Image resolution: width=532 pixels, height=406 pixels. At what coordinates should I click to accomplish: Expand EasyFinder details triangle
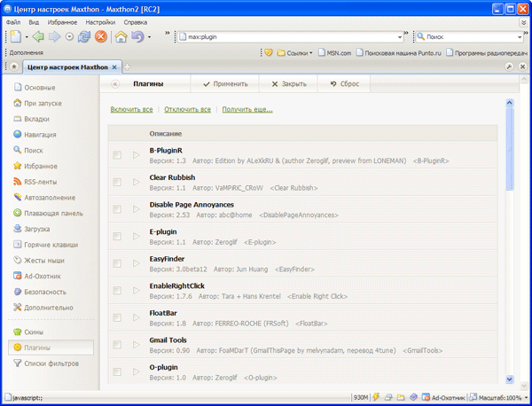point(136,263)
